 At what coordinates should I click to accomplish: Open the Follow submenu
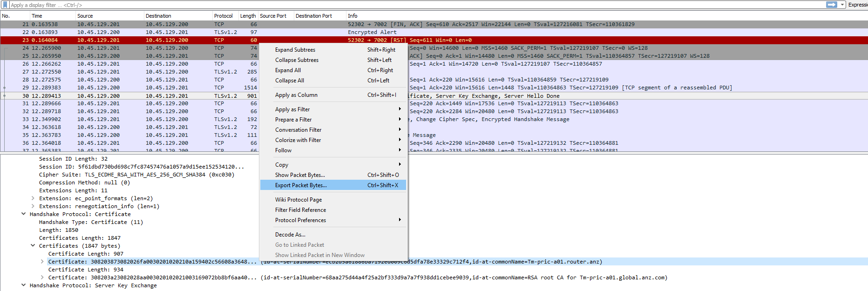283,150
